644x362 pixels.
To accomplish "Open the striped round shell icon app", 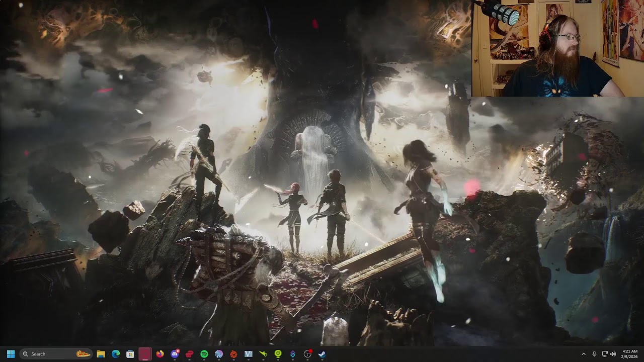I will click(219, 354).
